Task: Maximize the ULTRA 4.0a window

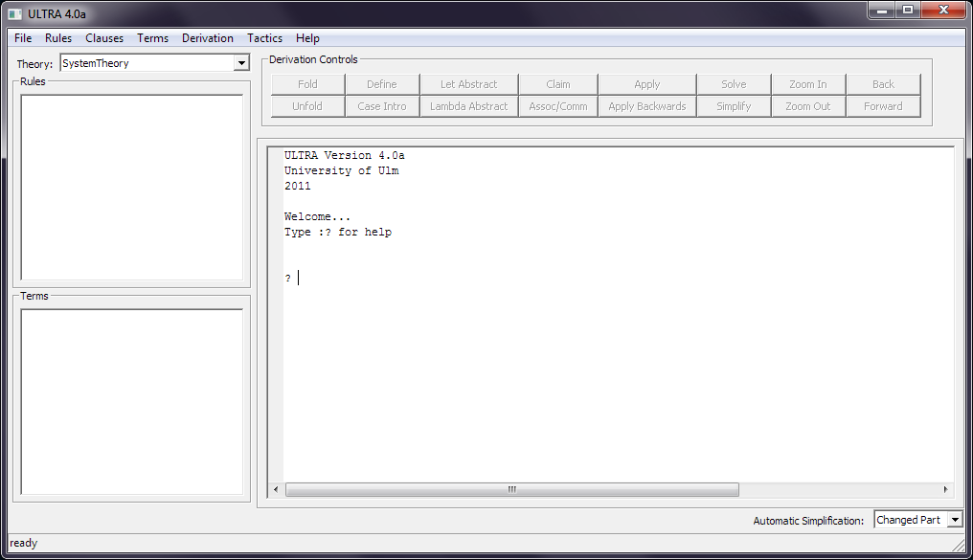Action: [908, 10]
